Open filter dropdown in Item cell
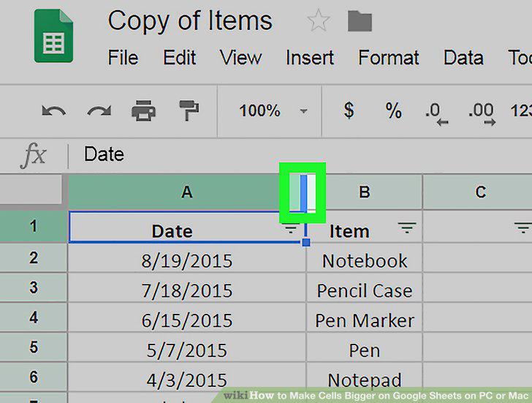Viewport: 532px width, 403px height. pyautogui.click(x=407, y=227)
